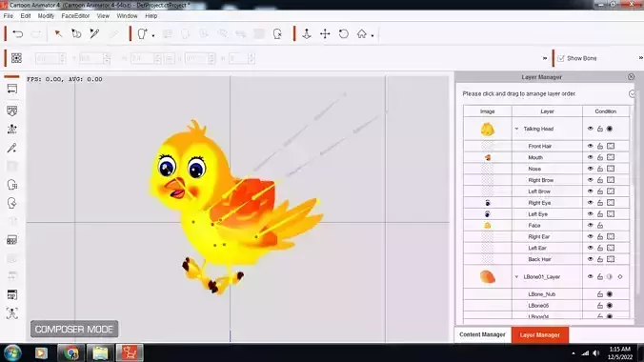The height and width of the screenshot is (362, 644).
Task: Open the Help menu
Action: pyautogui.click(x=151, y=16)
